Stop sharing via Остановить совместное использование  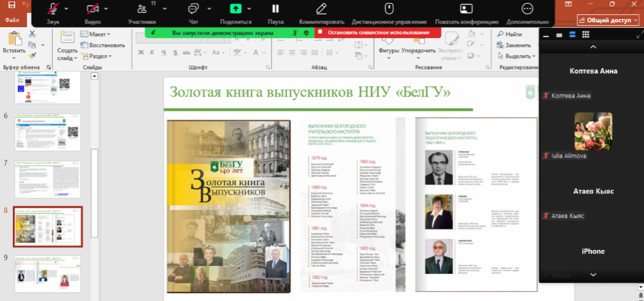[x=379, y=32]
